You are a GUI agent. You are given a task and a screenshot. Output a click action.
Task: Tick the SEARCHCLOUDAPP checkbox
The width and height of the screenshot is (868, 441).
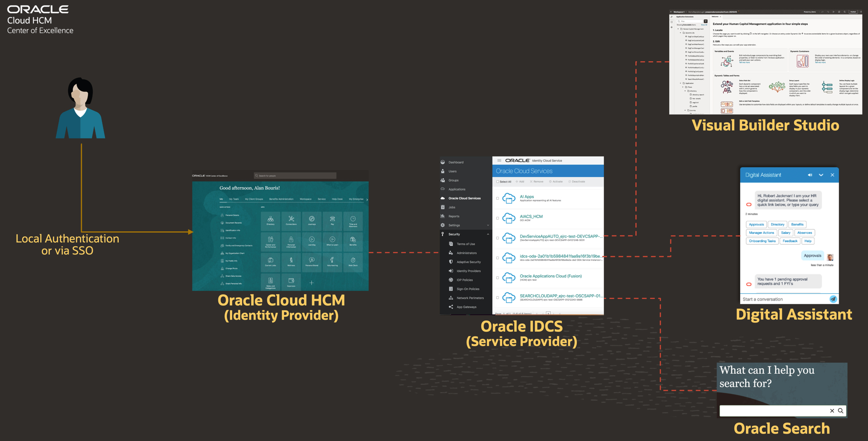click(x=498, y=297)
